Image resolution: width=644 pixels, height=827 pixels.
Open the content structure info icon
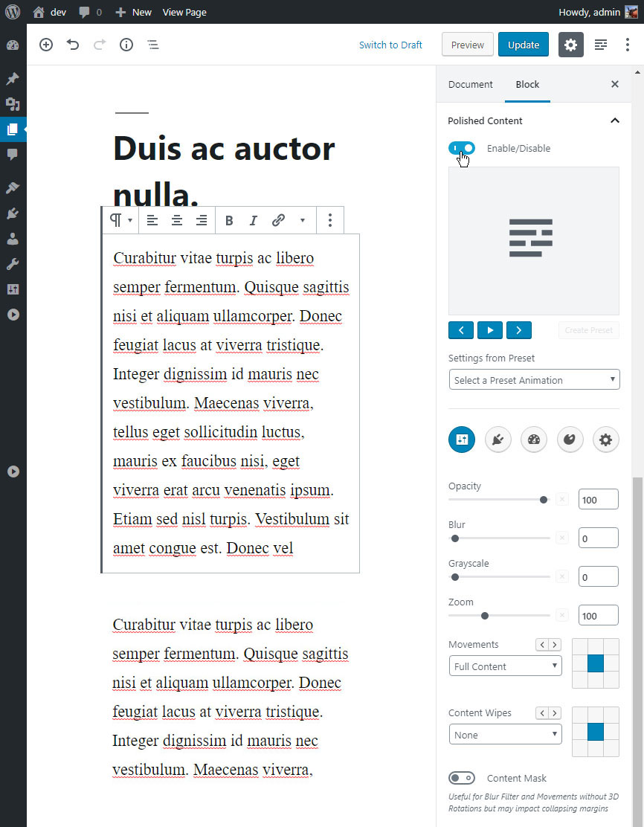point(126,45)
